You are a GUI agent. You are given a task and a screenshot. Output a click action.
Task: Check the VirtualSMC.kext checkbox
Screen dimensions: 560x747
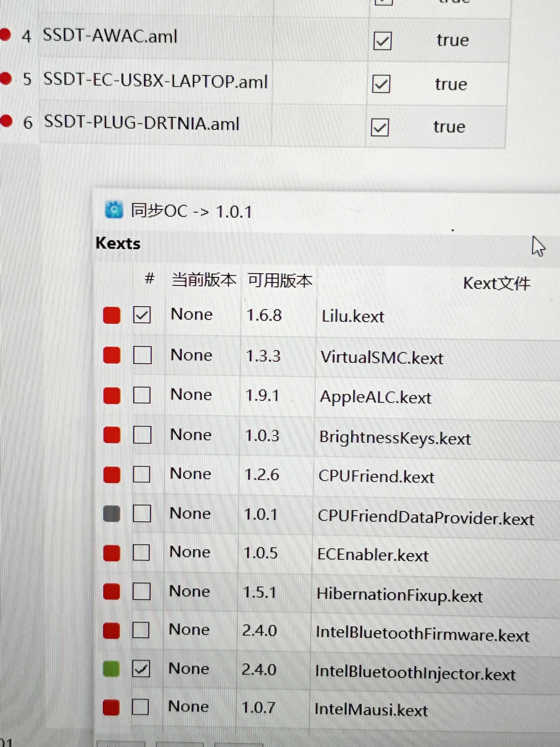tap(142, 355)
